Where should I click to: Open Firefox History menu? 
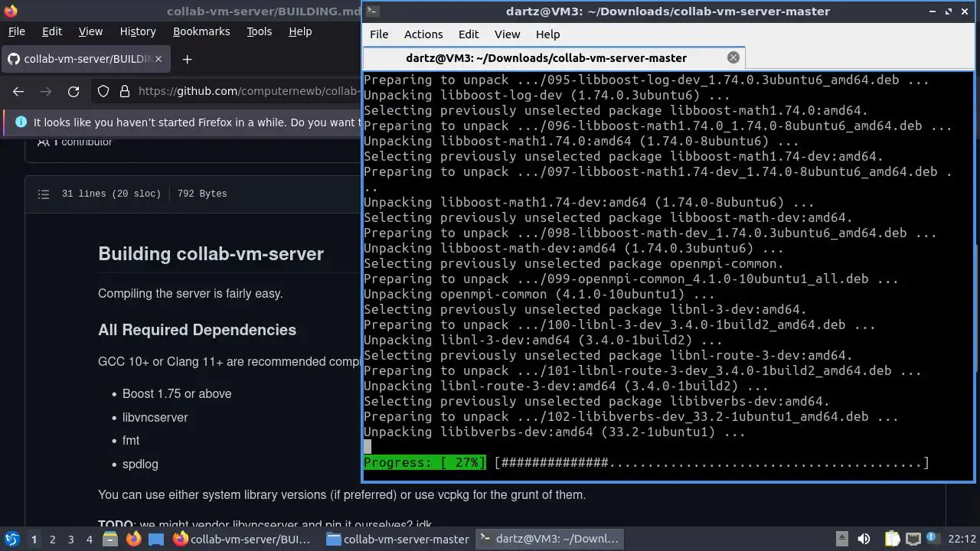[138, 31]
